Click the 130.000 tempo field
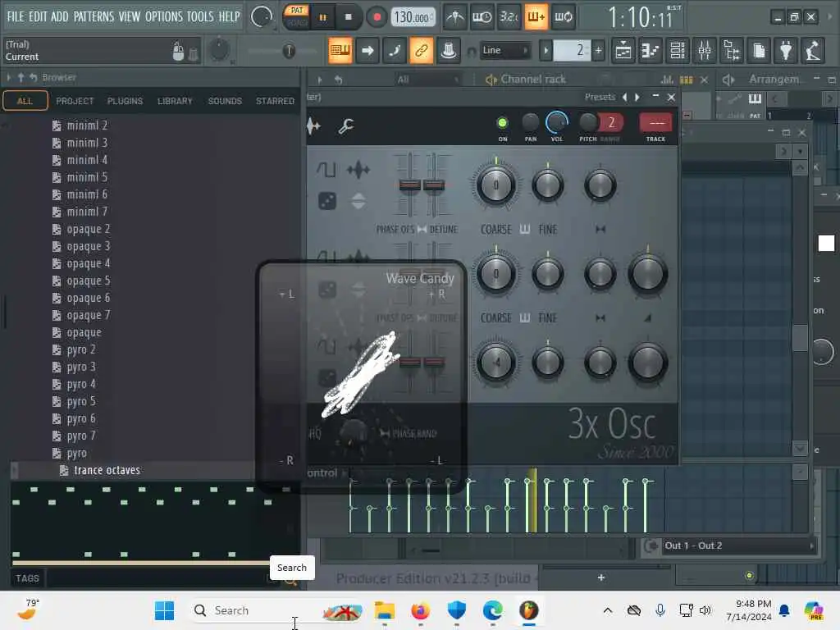 (x=413, y=17)
